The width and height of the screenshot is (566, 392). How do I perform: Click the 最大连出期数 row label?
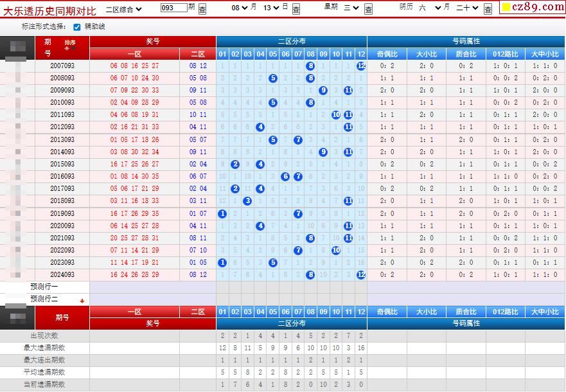coord(44,361)
